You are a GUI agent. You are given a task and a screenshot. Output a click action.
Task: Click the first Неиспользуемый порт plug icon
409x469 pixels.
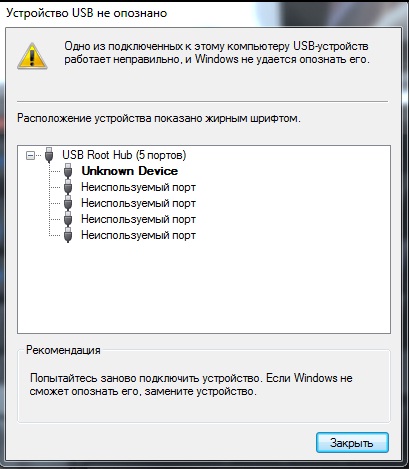[68, 187]
